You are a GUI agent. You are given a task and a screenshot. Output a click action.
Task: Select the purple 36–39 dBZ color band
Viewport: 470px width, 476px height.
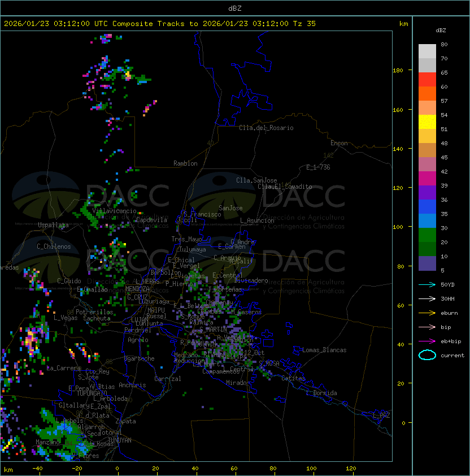point(427,192)
